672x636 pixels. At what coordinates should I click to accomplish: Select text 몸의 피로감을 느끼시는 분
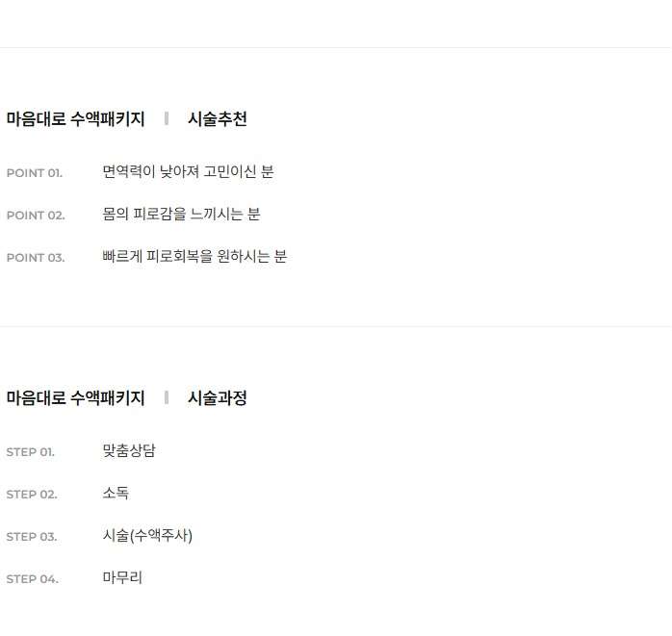pos(181,214)
